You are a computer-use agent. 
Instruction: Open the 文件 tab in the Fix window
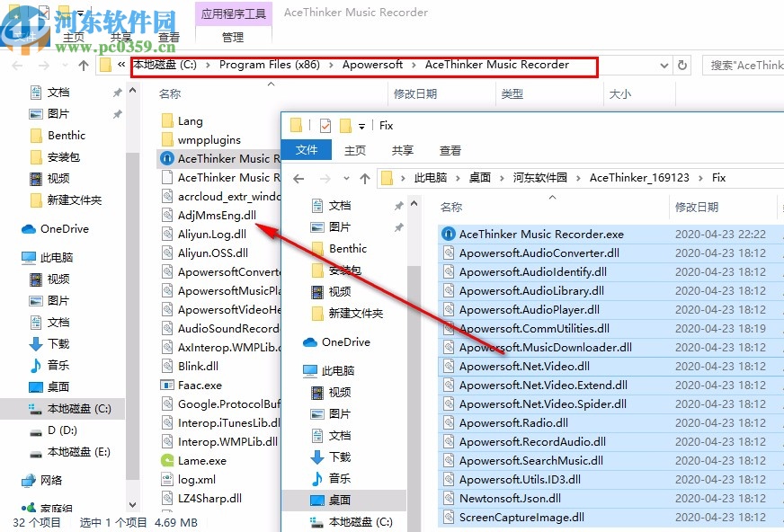coord(307,150)
